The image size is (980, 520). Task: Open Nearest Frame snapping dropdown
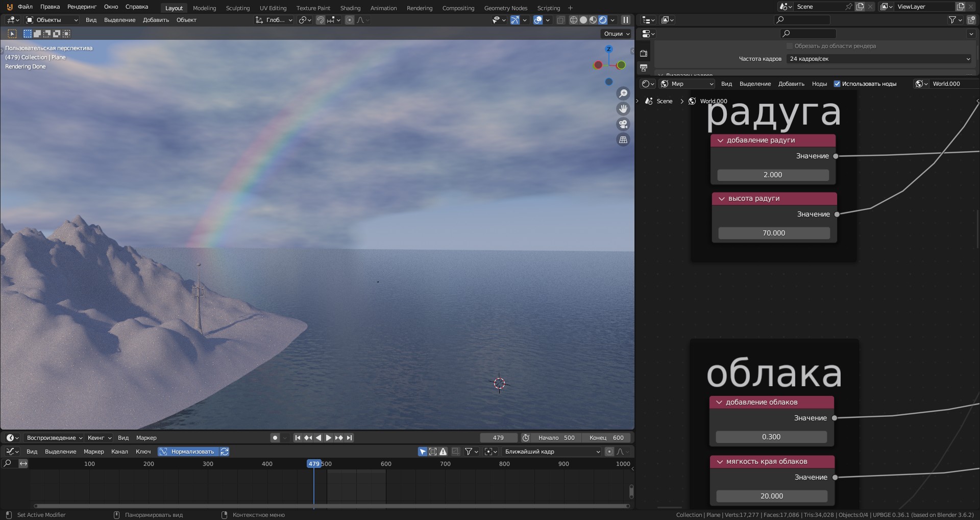pyautogui.click(x=553, y=452)
